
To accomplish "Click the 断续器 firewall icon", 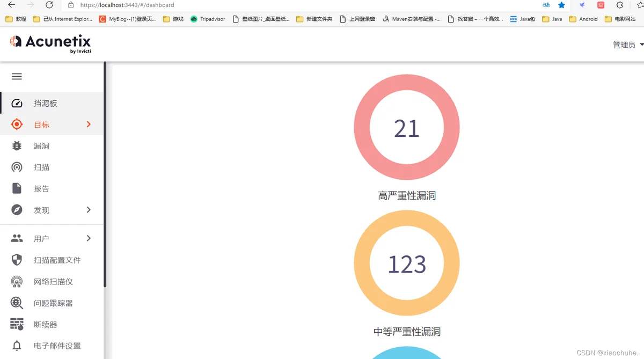I will point(17,324).
